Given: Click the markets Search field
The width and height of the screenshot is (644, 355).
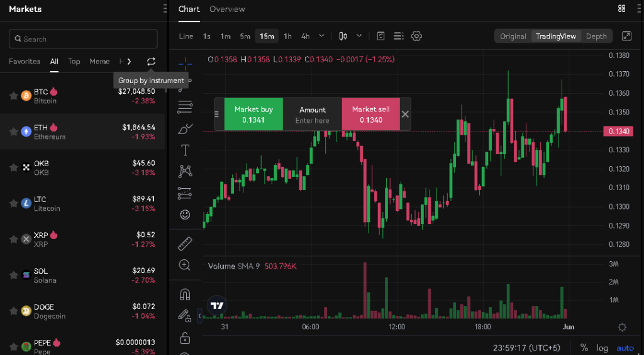Looking at the screenshot, I should coord(83,39).
